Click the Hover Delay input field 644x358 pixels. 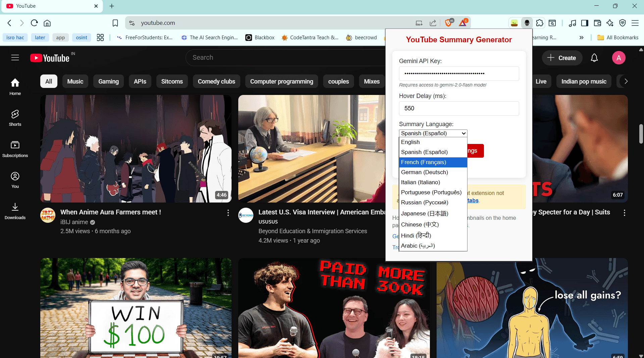click(x=459, y=108)
